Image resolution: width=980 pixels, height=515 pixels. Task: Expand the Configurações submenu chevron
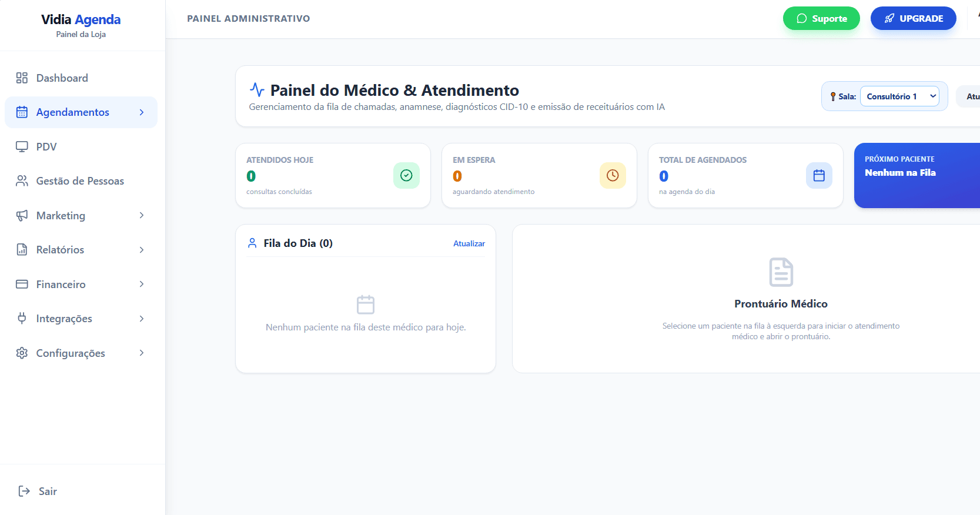click(142, 353)
